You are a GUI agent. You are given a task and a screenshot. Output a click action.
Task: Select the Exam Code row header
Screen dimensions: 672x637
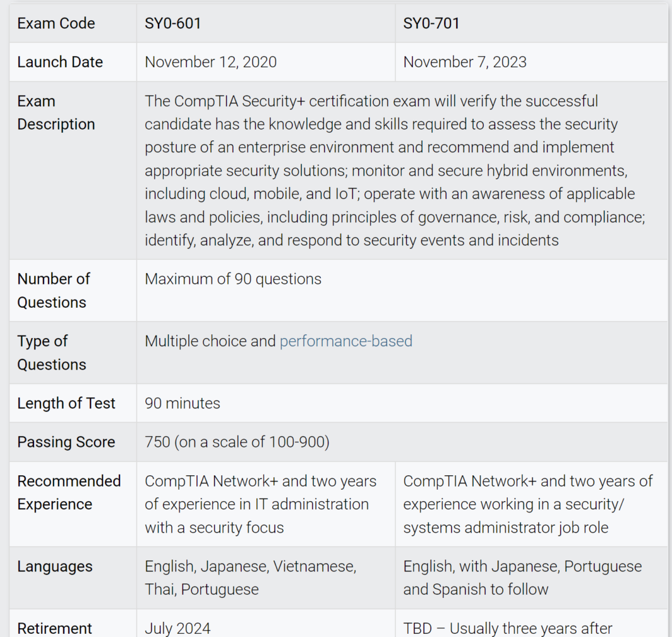56,23
